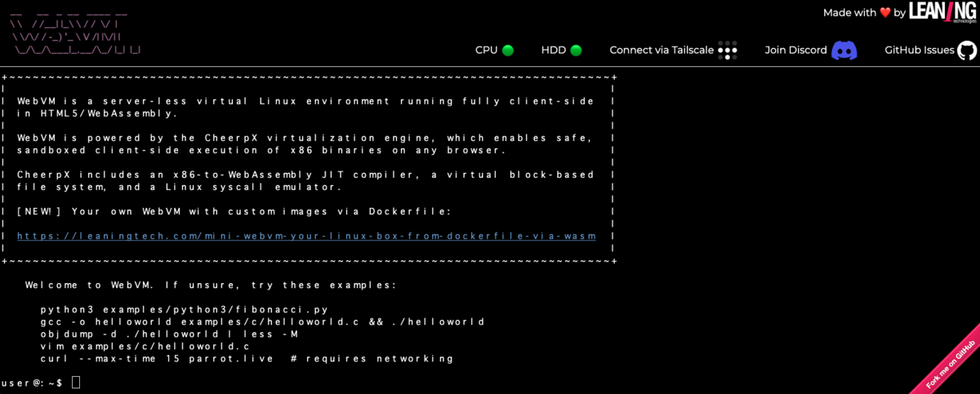Click the 'sandboxed client-side execution' line
Viewport: 980px width, 394px height.
(x=262, y=150)
